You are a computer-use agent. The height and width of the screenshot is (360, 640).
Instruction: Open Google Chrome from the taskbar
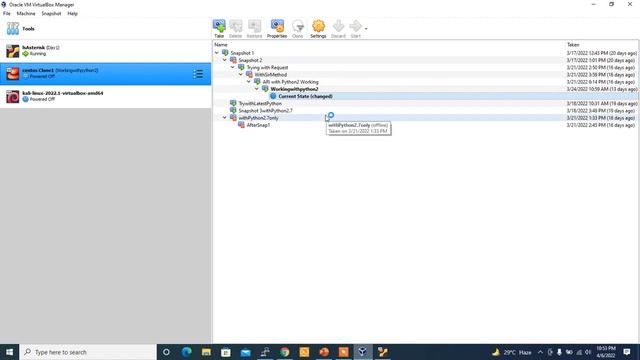pos(284,352)
